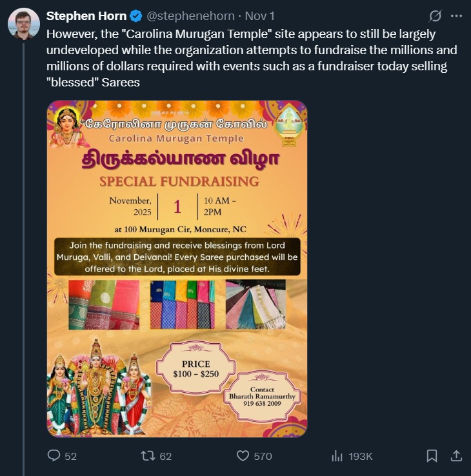Click the 52 replies count
The image size is (471, 476).
70,456
